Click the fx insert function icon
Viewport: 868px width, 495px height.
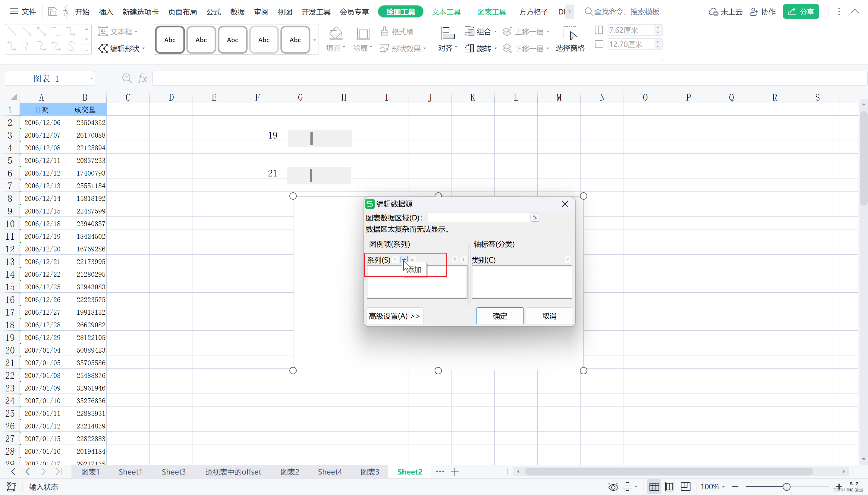click(142, 79)
